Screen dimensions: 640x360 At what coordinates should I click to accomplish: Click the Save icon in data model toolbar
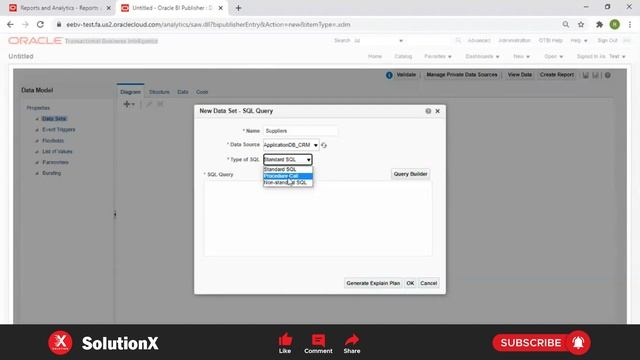586,75
